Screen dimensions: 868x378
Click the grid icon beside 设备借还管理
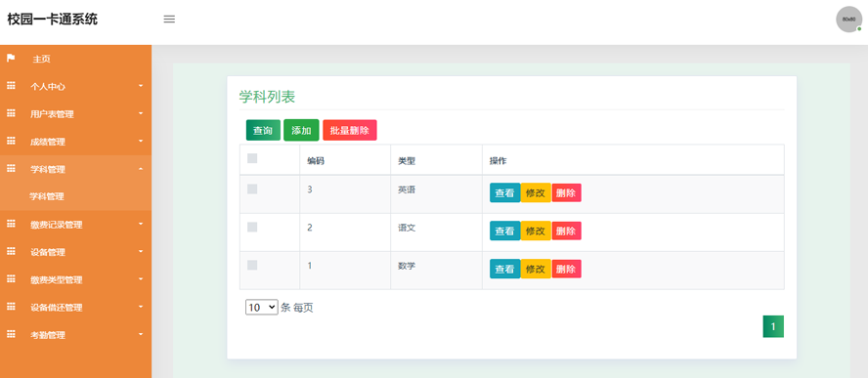pos(11,307)
